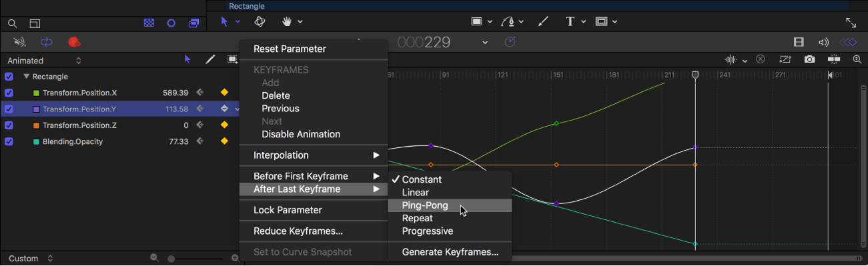Select the Rectangle Mask tool
Screen dimensions: 868x266
pyautogui.click(x=601, y=21)
